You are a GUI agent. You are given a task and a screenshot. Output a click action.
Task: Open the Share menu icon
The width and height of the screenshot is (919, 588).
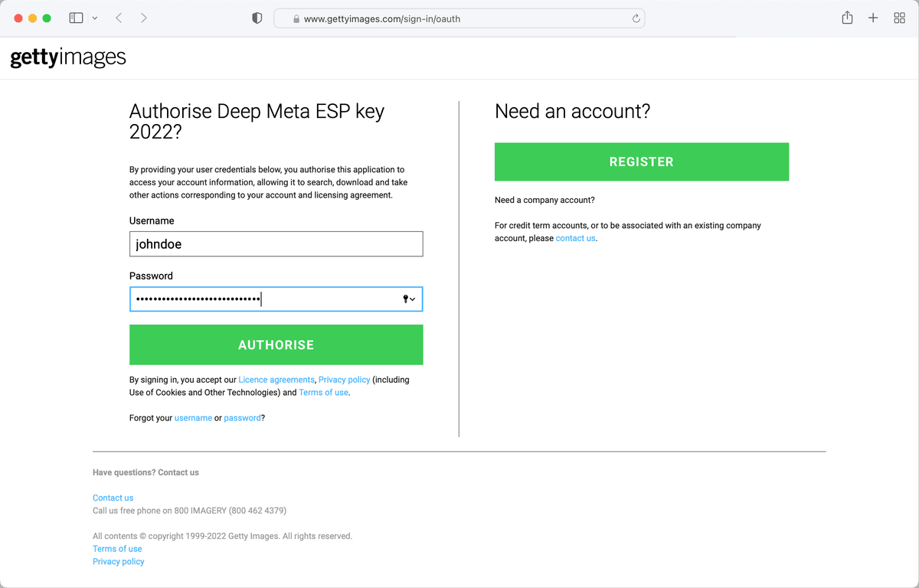pyautogui.click(x=847, y=18)
